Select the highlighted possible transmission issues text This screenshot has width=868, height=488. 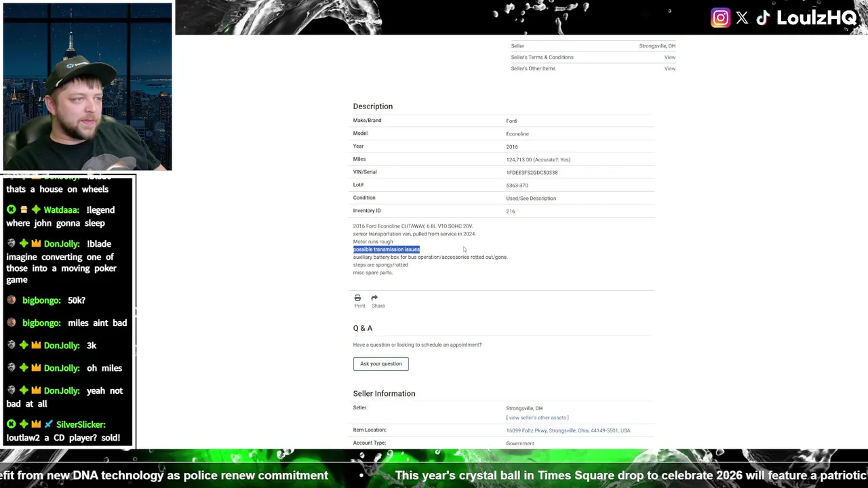pyautogui.click(x=387, y=249)
